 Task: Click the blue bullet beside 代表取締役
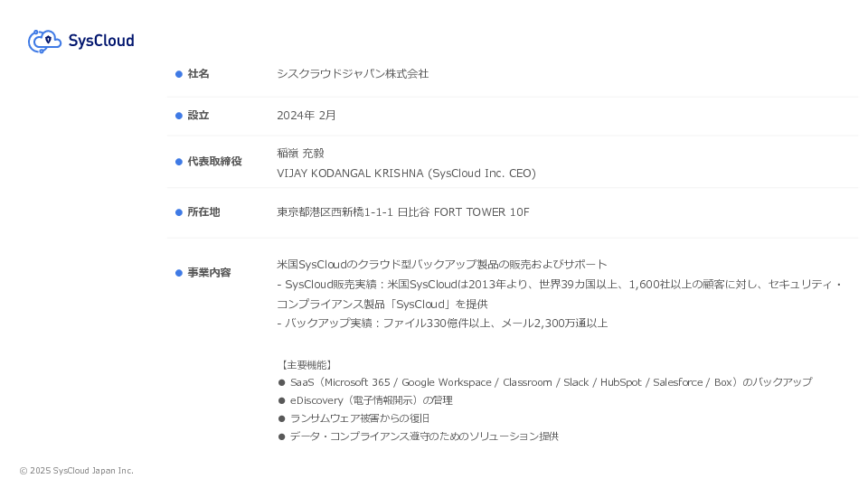[179, 162]
